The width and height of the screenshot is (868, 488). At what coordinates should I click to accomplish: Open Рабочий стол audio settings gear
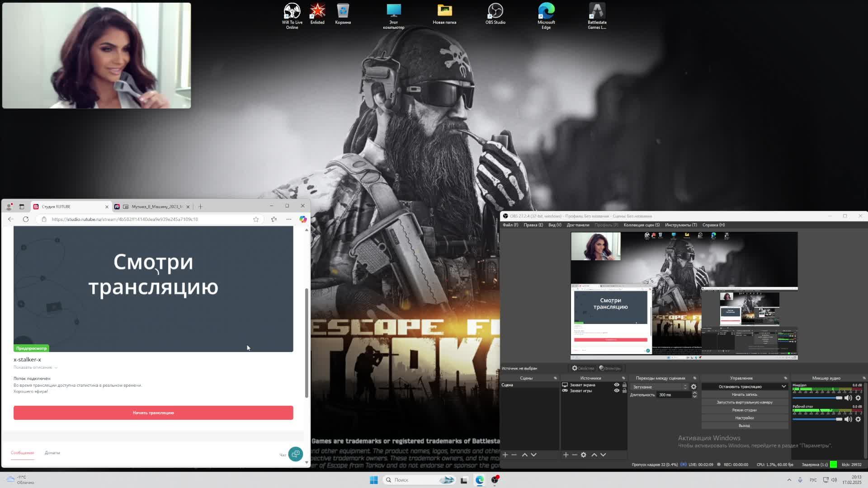(x=858, y=419)
